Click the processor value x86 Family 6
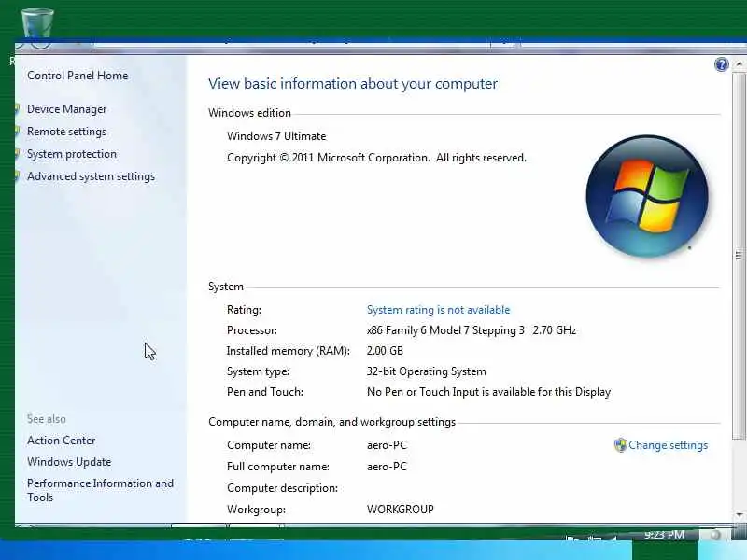747x560 pixels. coord(472,330)
